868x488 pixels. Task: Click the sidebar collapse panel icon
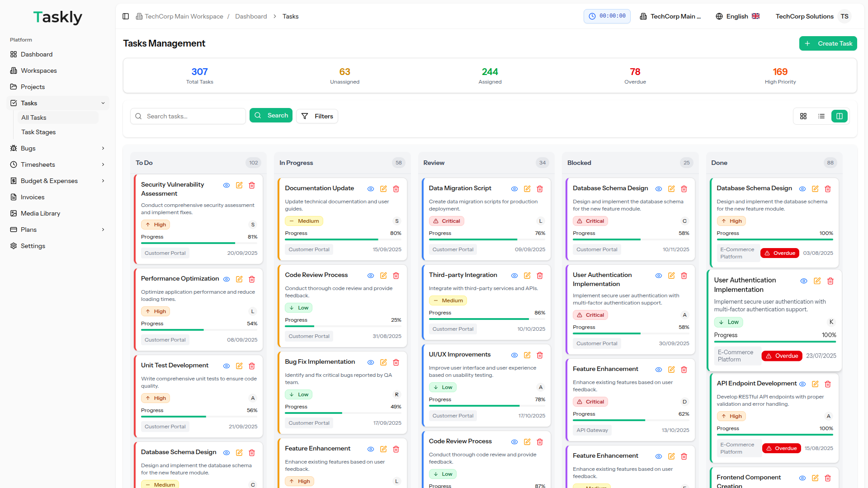click(126, 16)
